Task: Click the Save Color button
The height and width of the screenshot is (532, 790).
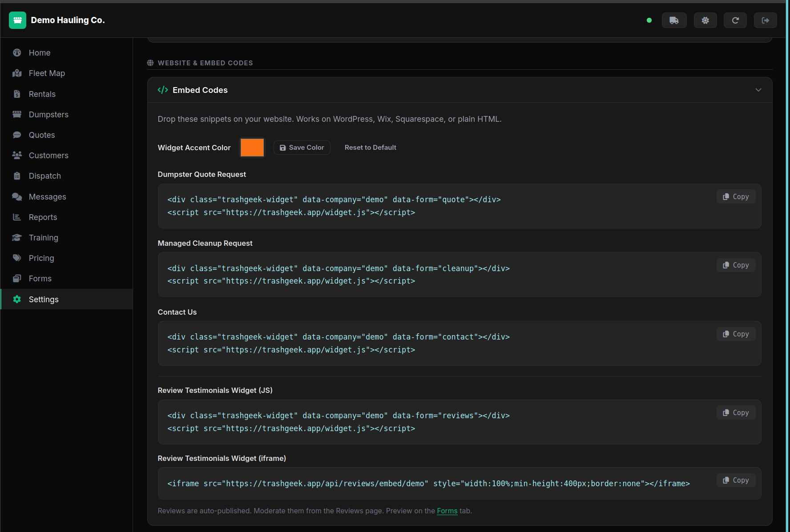Action: [x=302, y=147]
